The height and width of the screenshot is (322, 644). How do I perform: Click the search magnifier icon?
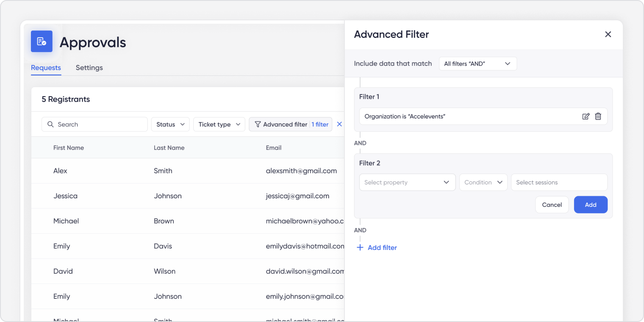coord(50,124)
